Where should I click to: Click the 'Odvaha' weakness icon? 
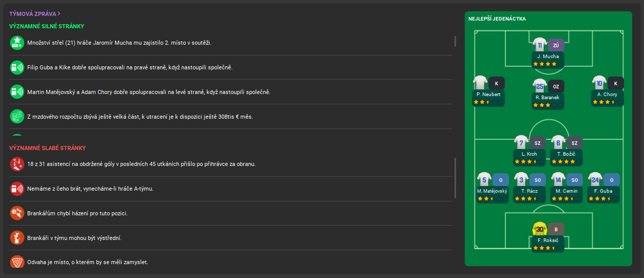coord(17,262)
